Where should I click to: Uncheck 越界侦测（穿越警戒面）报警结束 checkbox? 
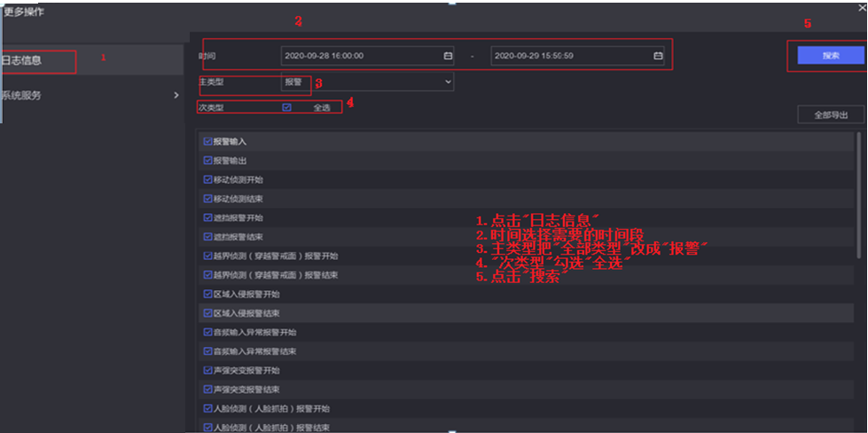[207, 275]
